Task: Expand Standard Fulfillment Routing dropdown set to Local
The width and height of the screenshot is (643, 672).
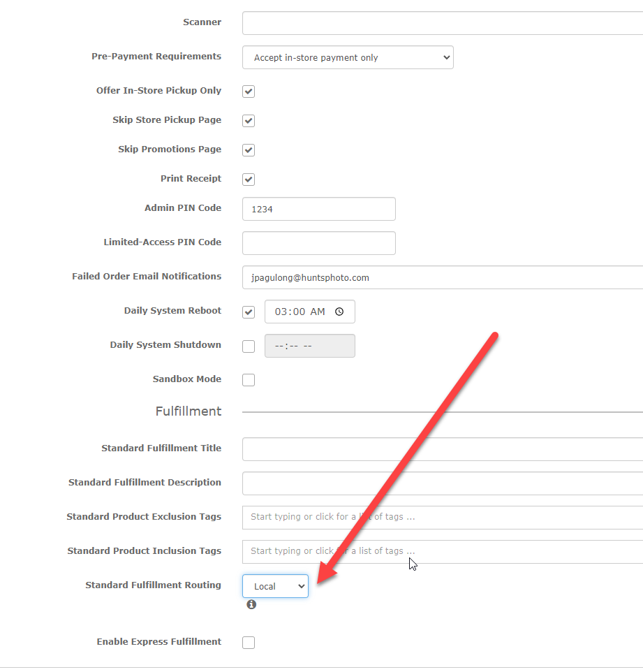Action: point(276,586)
